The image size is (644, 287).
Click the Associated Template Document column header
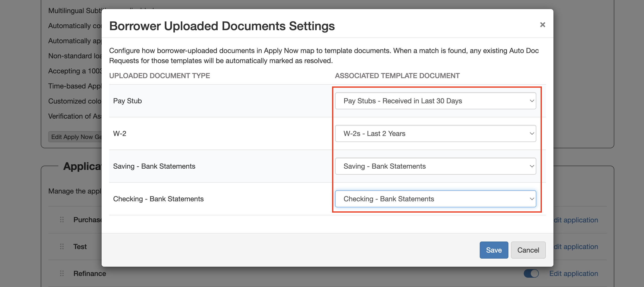click(x=397, y=76)
